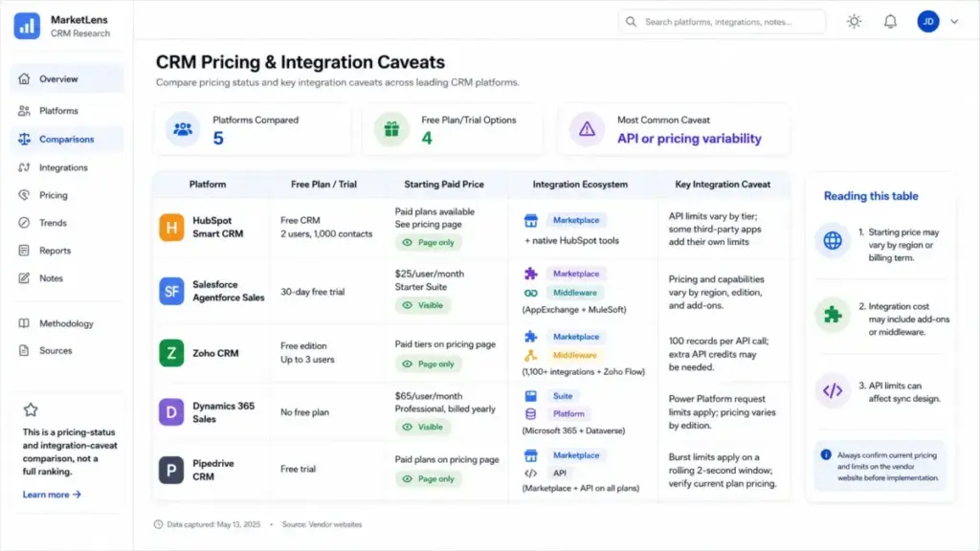Screen dimensions: 980x551
Task: Click Dynamics 365 Suite icon
Action: click(x=530, y=396)
